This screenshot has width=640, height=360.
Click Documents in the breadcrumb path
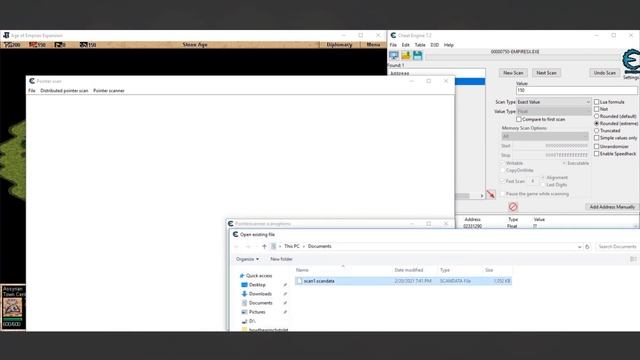(320, 247)
